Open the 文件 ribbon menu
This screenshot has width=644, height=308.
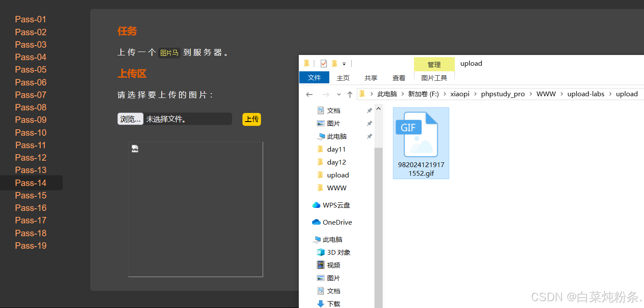[x=314, y=78]
